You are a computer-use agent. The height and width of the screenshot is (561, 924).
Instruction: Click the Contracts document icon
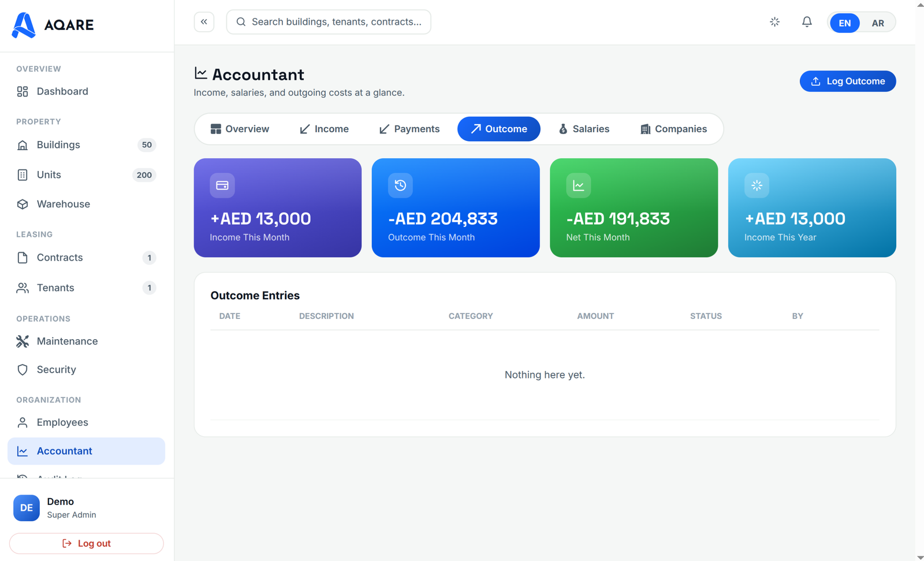pos(23,258)
